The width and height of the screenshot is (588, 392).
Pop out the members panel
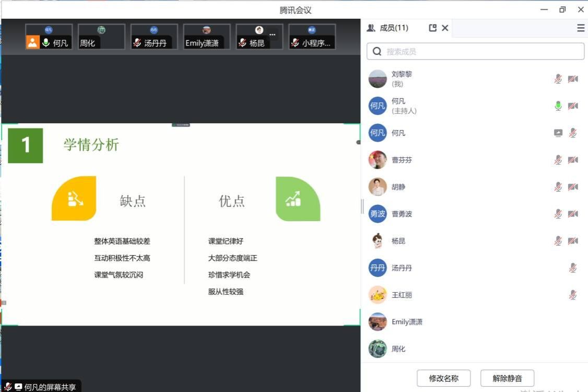pos(432,28)
